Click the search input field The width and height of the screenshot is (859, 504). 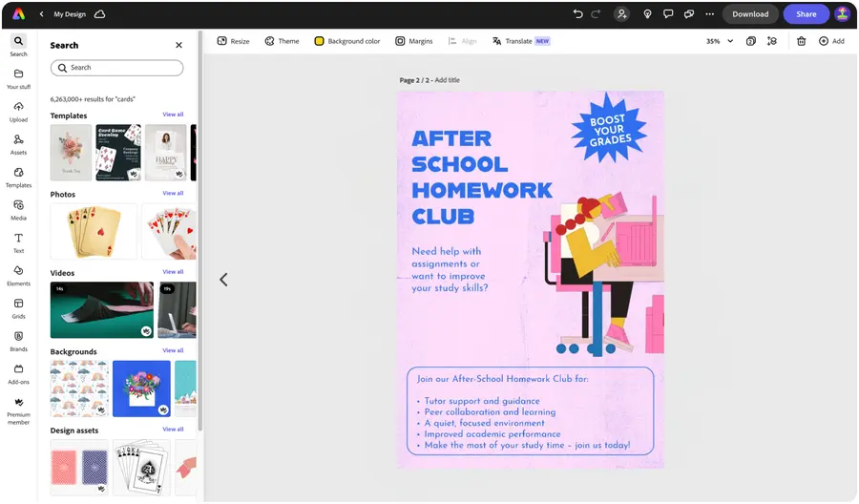pyautogui.click(x=116, y=68)
